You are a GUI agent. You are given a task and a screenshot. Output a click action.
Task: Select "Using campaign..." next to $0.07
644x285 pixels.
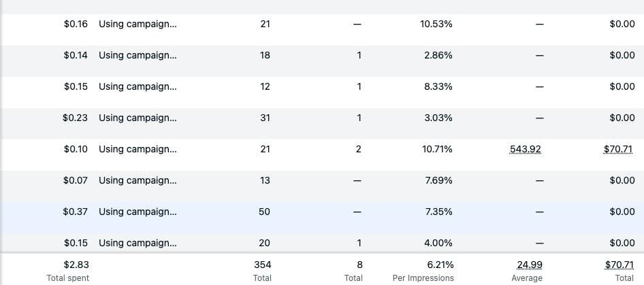coord(138,180)
